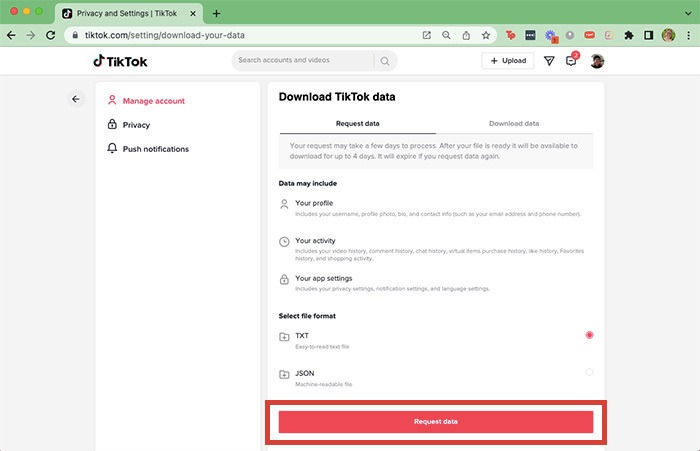This screenshot has width=700, height=451.
Task: Click the JSON folder icon
Action: pyautogui.click(x=284, y=374)
